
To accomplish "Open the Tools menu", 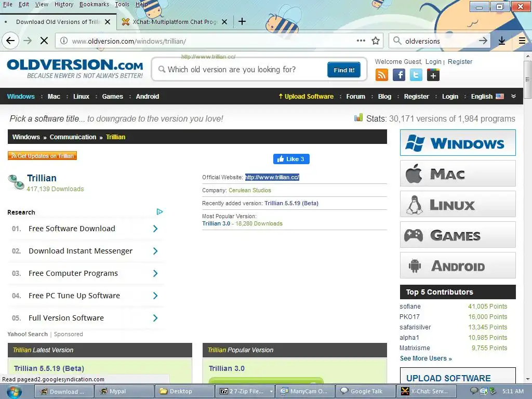I will pos(122,4).
